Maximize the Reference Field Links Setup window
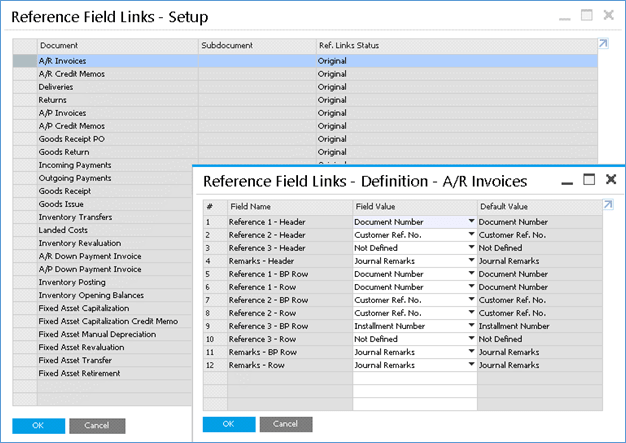The height and width of the screenshot is (443, 626). pyautogui.click(x=586, y=15)
